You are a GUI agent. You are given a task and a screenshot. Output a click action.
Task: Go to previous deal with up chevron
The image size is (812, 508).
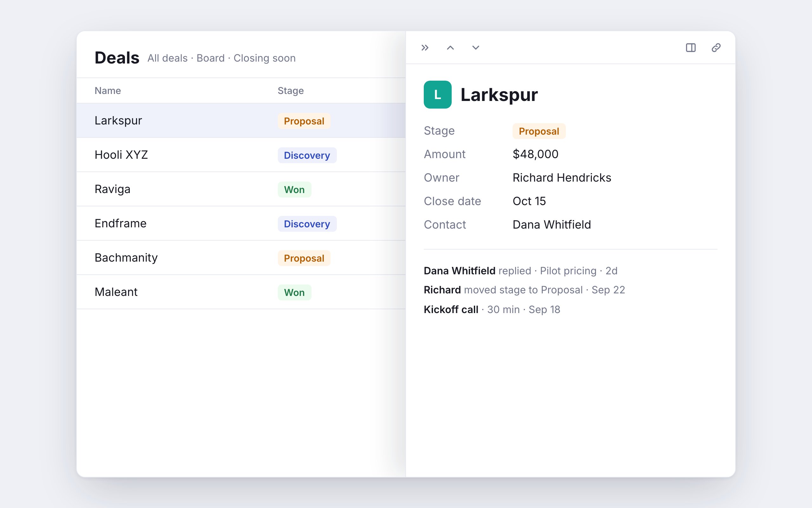point(450,48)
